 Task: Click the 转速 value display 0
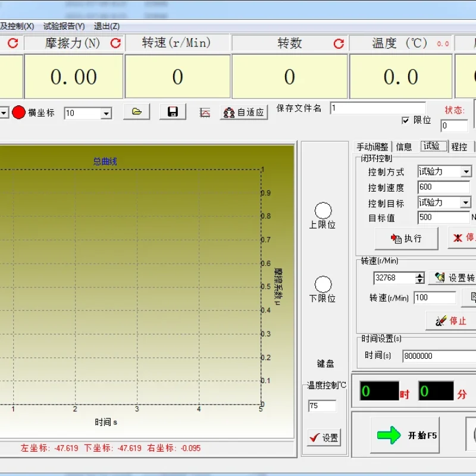click(x=177, y=77)
